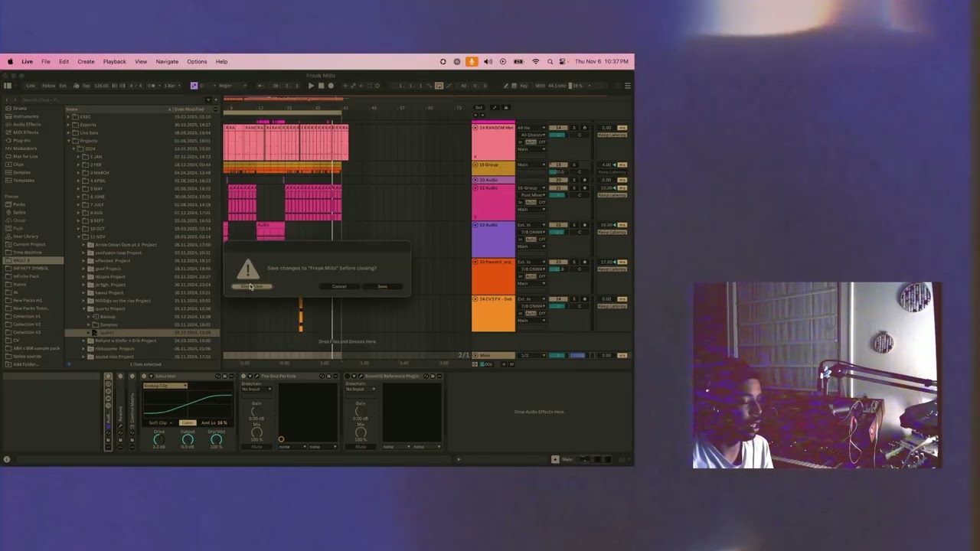980x551 pixels.
Task: Select Samples browser category
Action: click(x=21, y=172)
